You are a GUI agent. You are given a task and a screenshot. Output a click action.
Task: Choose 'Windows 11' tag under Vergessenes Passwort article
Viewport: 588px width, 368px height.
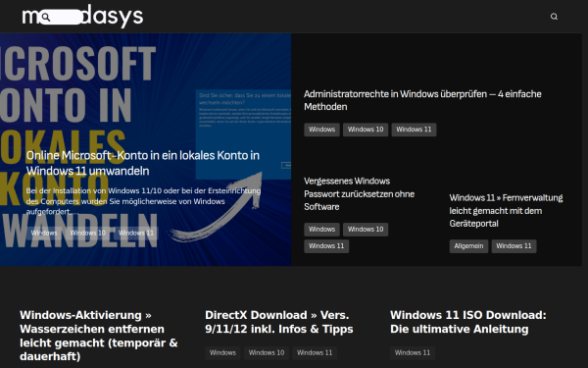tap(326, 246)
